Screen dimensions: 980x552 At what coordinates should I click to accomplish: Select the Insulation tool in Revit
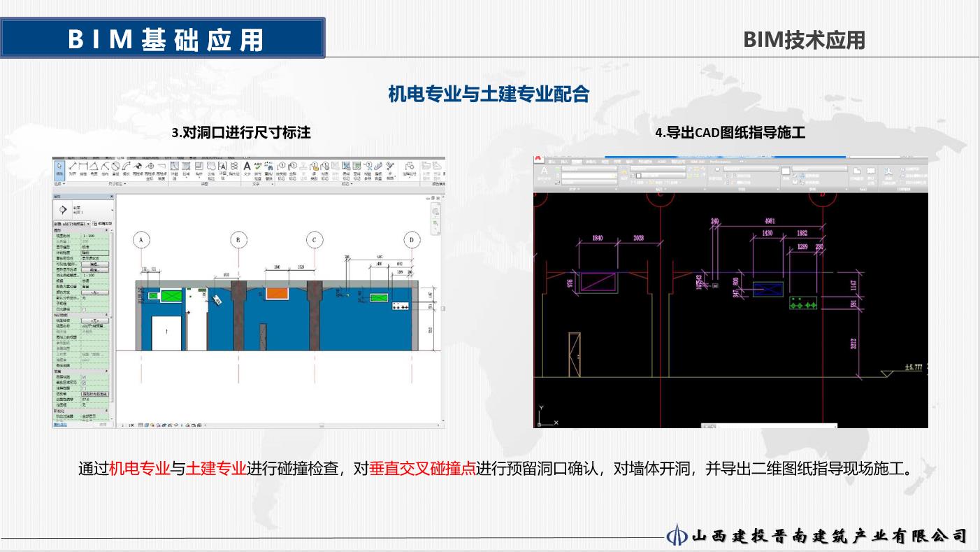point(234,169)
